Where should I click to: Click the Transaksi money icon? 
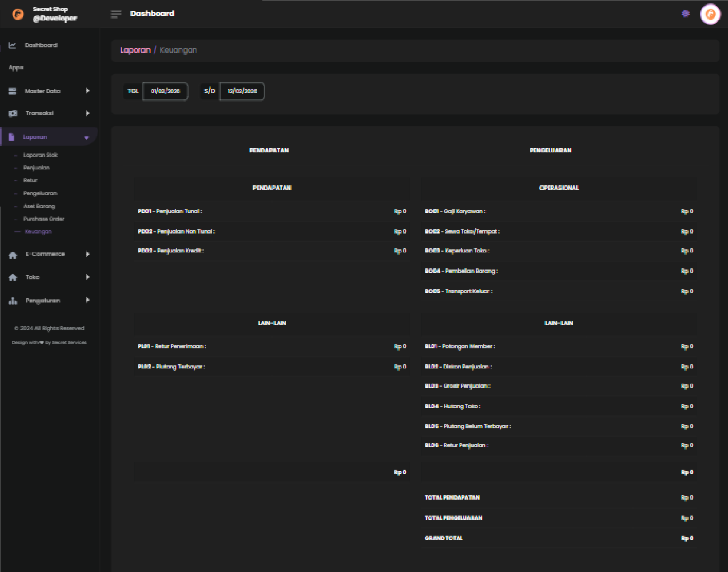[x=13, y=113]
